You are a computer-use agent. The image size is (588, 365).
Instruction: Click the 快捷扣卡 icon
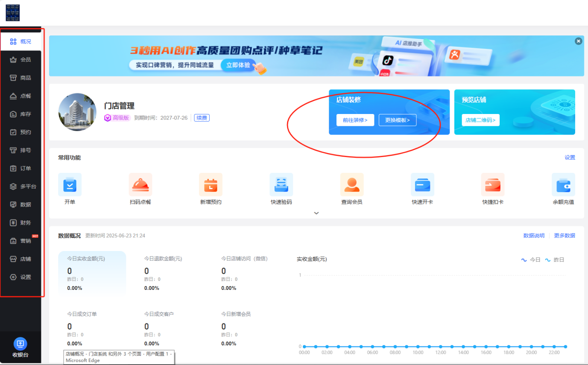click(x=493, y=185)
